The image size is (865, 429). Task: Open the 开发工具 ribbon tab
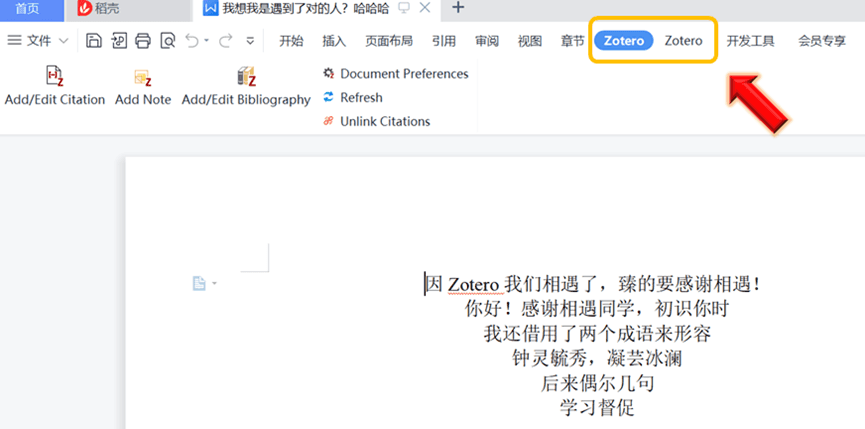point(750,41)
